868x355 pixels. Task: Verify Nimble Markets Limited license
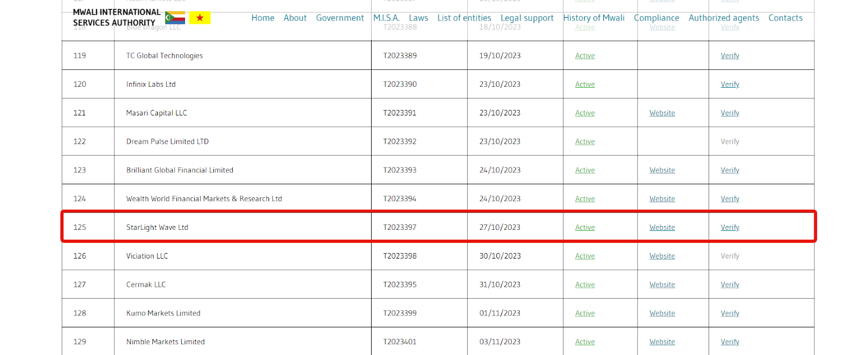pyautogui.click(x=730, y=342)
